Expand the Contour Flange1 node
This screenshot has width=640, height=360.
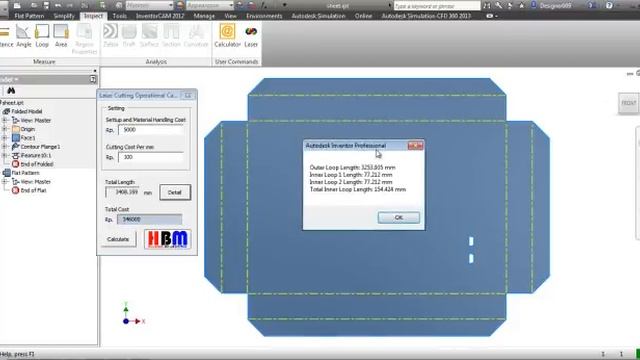click(x=5, y=146)
